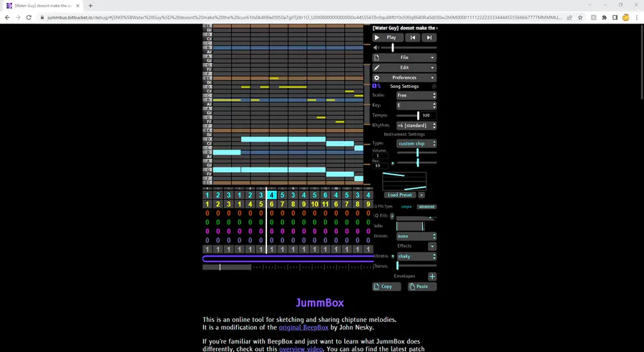Click the Volume number input box
This screenshot has width=644, height=352.
click(x=380, y=156)
